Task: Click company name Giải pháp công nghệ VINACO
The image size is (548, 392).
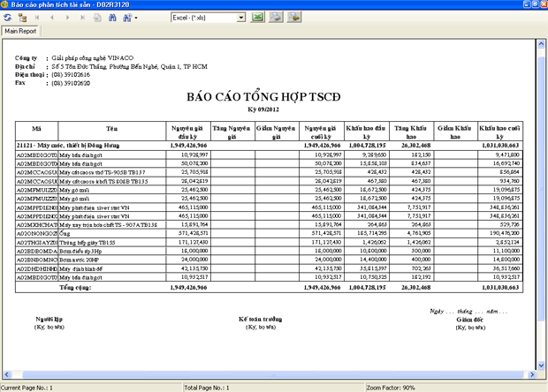Action: click(93, 58)
